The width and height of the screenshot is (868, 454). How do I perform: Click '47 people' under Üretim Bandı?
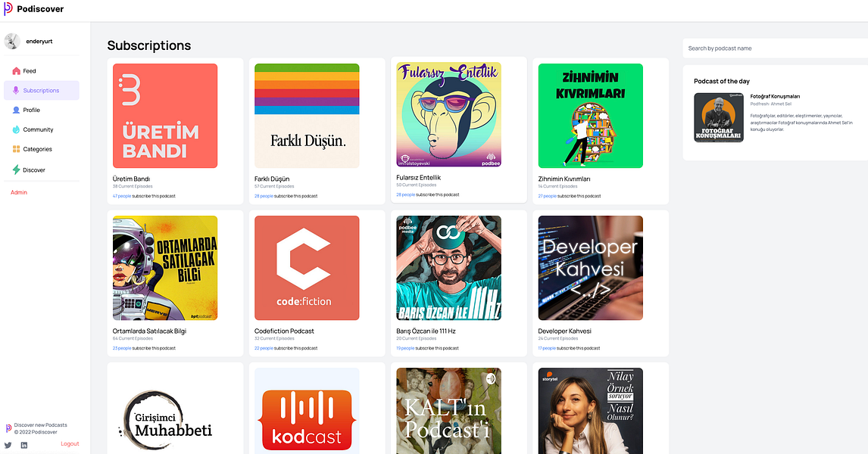pos(122,196)
